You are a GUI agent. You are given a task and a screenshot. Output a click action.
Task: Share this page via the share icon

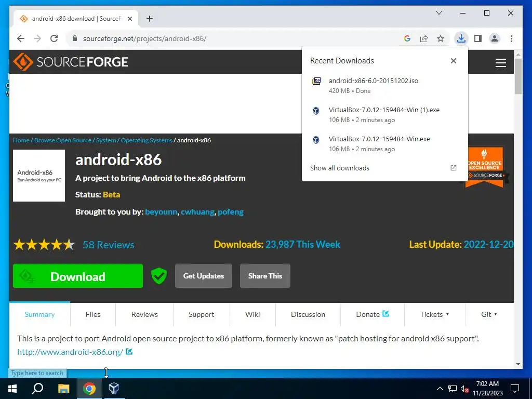[424, 38]
